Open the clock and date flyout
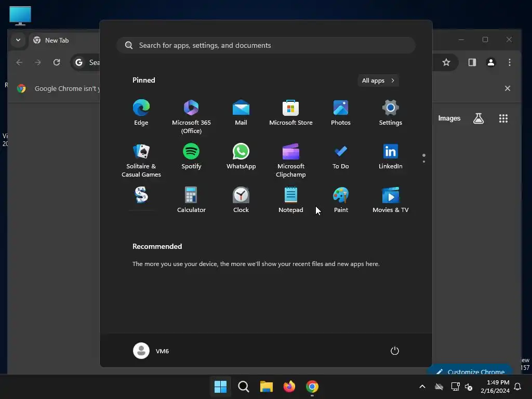Viewport: 532px width, 399px height. (x=495, y=387)
